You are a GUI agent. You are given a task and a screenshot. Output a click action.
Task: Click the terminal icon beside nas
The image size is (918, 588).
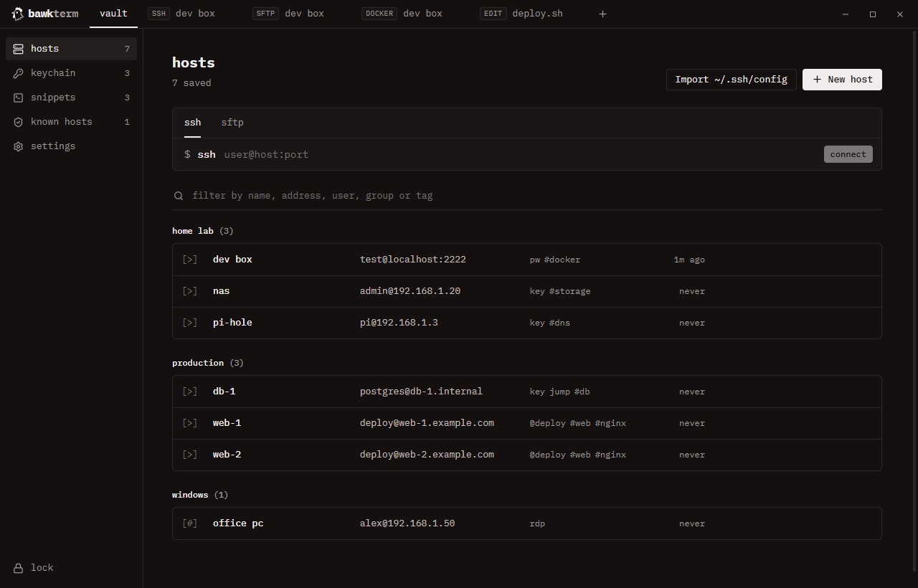[x=189, y=291]
